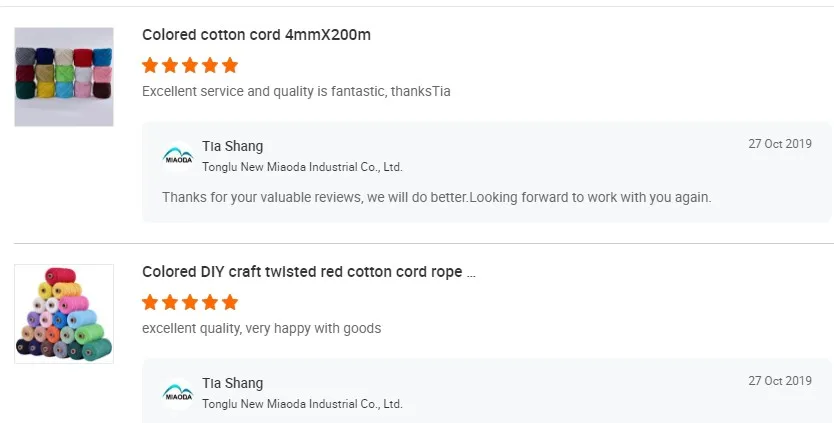Click the 'Excellent service and quality is fantastic' review text
This screenshot has height=423, width=834.
pyautogui.click(x=296, y=92)
